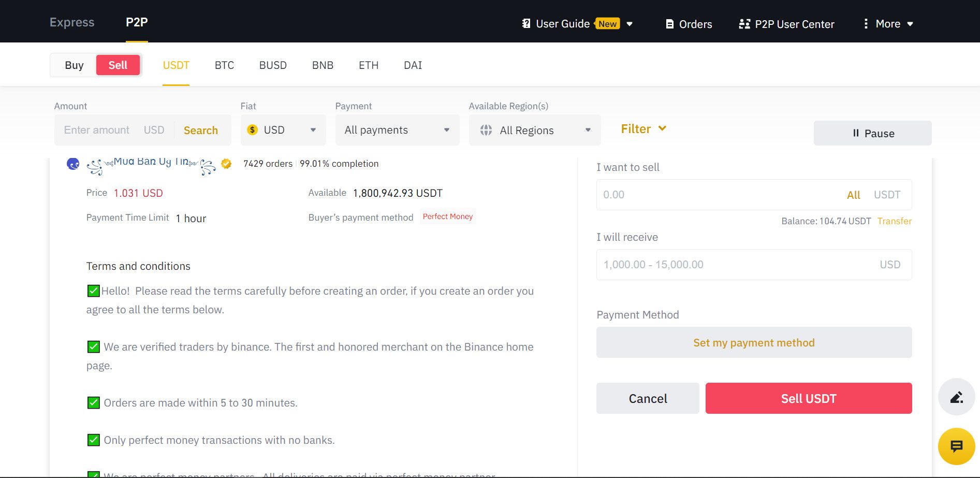Click the Cancel button

point(648,398)
